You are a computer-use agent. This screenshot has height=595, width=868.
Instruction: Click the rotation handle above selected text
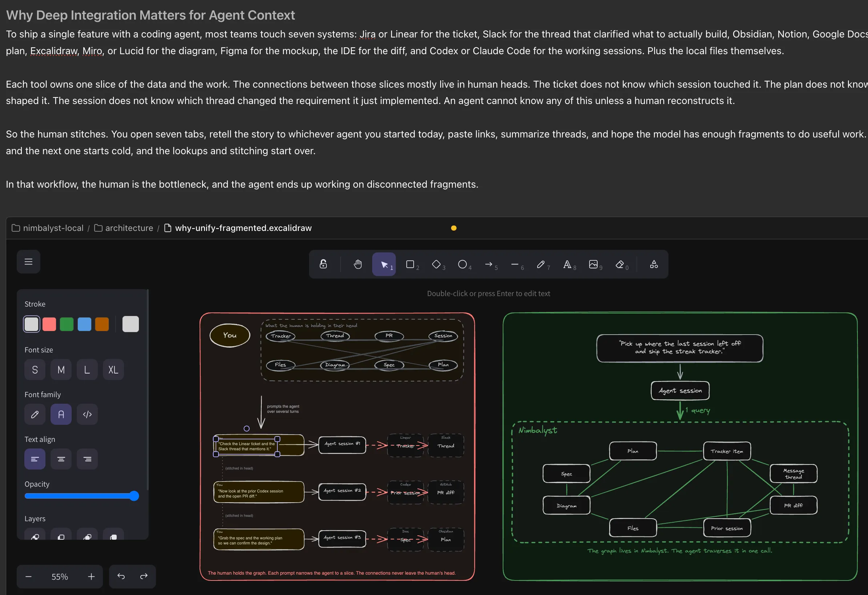[x=246, y=428]
